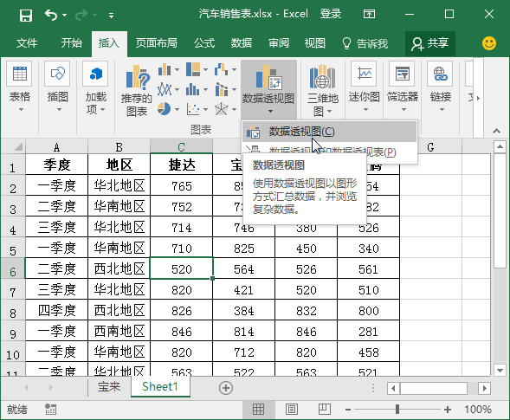The height and width of the screenshot is (420, 510).
Task: Open the 文件 menu
Action: [27, 43]
